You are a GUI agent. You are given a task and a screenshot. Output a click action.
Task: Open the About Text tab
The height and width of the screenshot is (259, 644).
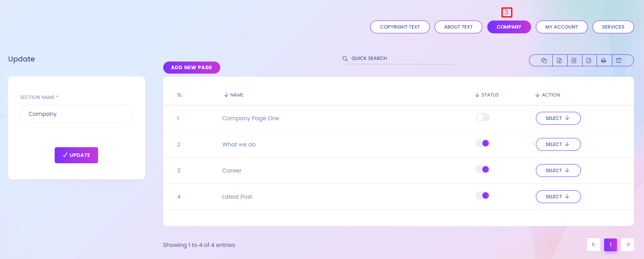[x=458, y=27]
